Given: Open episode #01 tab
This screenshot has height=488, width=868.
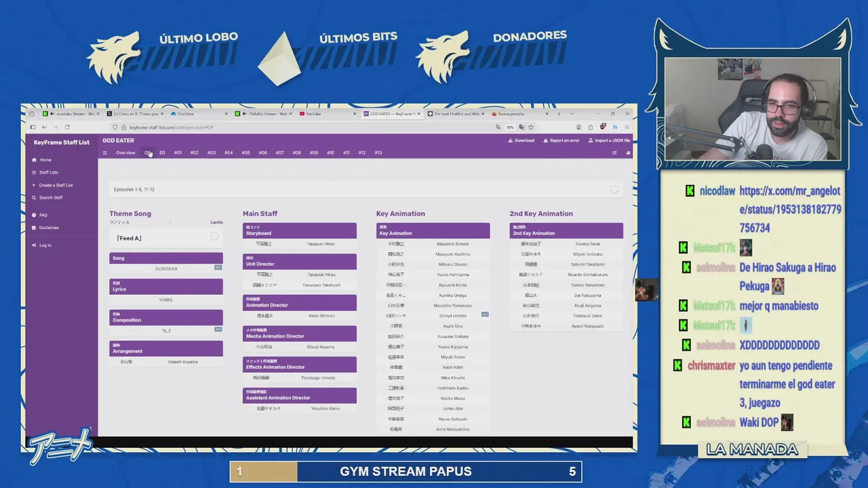Looking at the screenshot, I should (178, 152).
